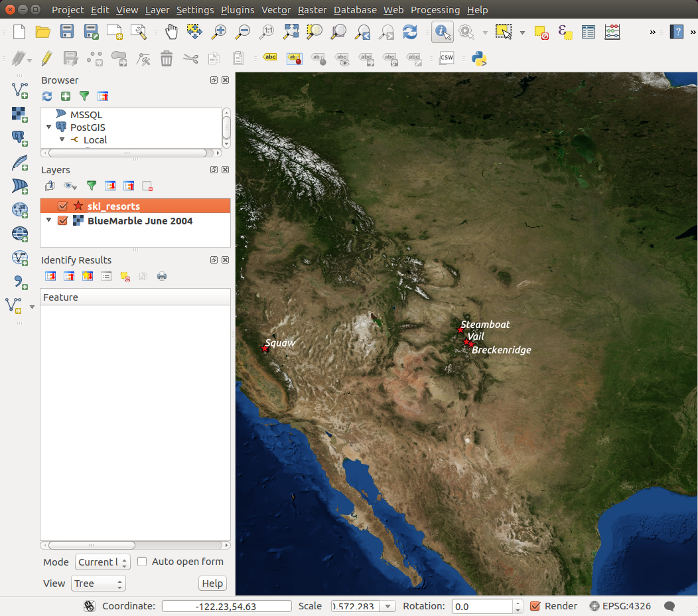Select the Pan Map hand tool
The image size is (698, 616).
171,32
